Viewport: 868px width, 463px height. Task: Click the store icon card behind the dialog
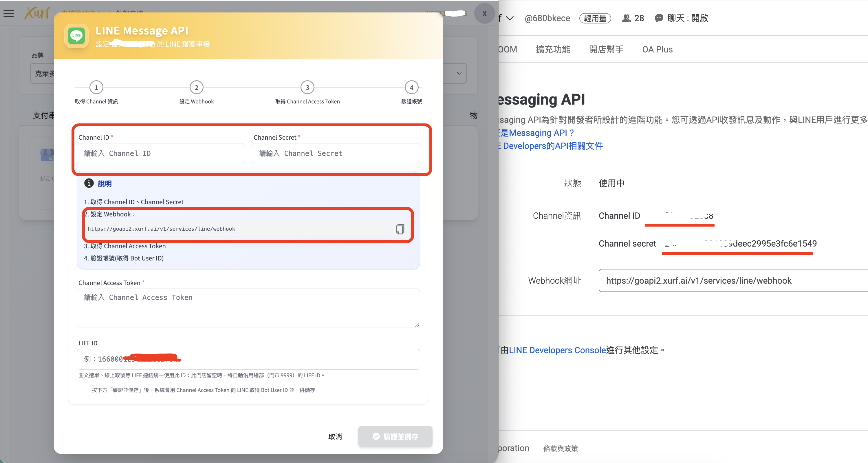pos(47,155)
